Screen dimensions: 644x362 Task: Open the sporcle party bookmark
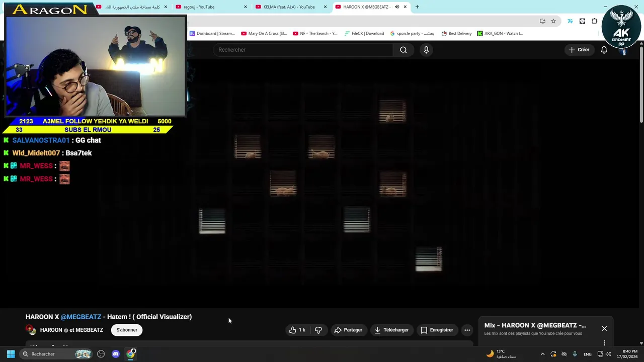click(x=412, y=34)
